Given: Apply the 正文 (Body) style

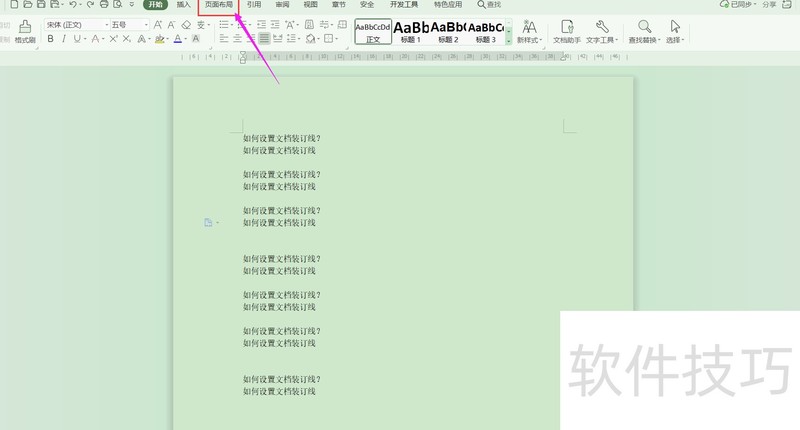Looking at the screenshot, I should [x=373, y=32].
